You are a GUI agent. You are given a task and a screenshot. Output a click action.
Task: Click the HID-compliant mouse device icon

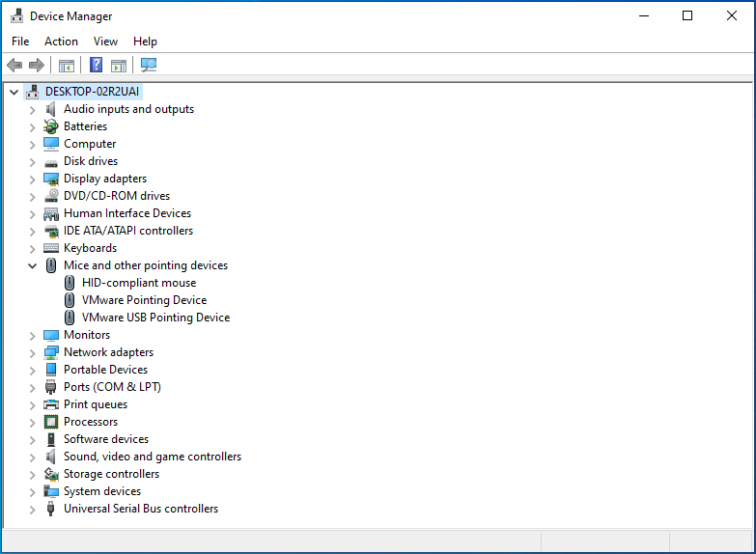click(x=70, y=283)
